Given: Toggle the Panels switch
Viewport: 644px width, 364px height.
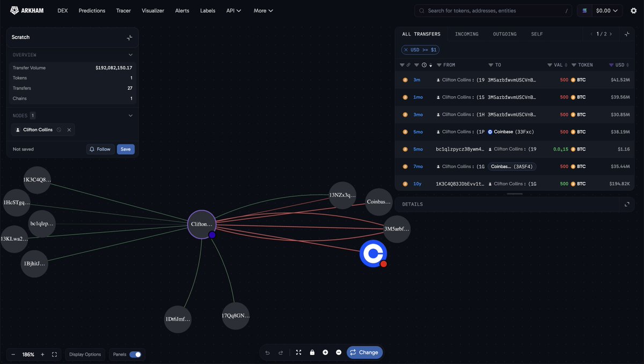Looking at the screenshot, I should tap(135, 354).
